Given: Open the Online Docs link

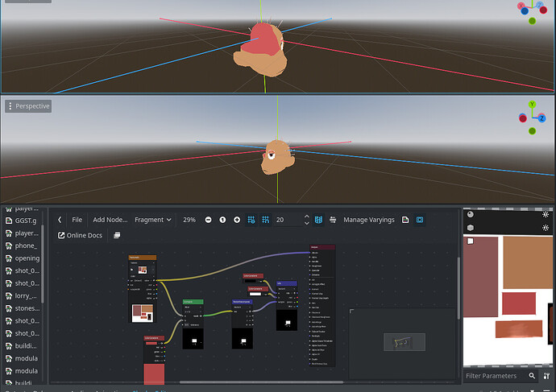Looking at the screenshot, I should [79, 236].
